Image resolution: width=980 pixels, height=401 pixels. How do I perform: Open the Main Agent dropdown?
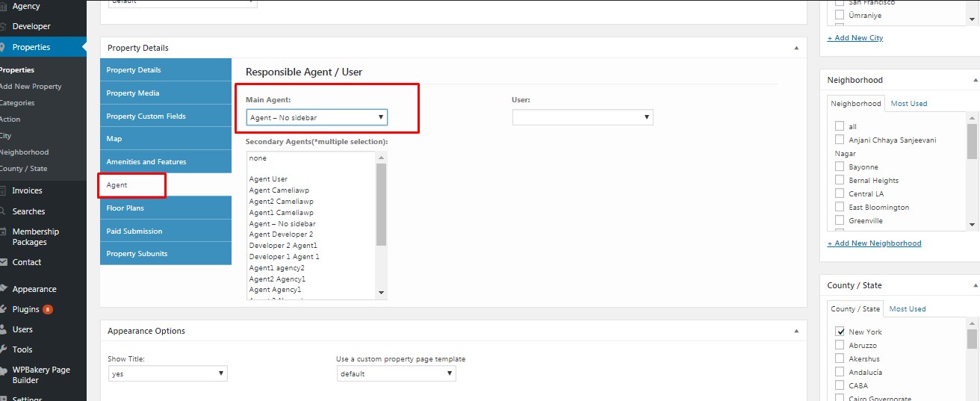317,117
